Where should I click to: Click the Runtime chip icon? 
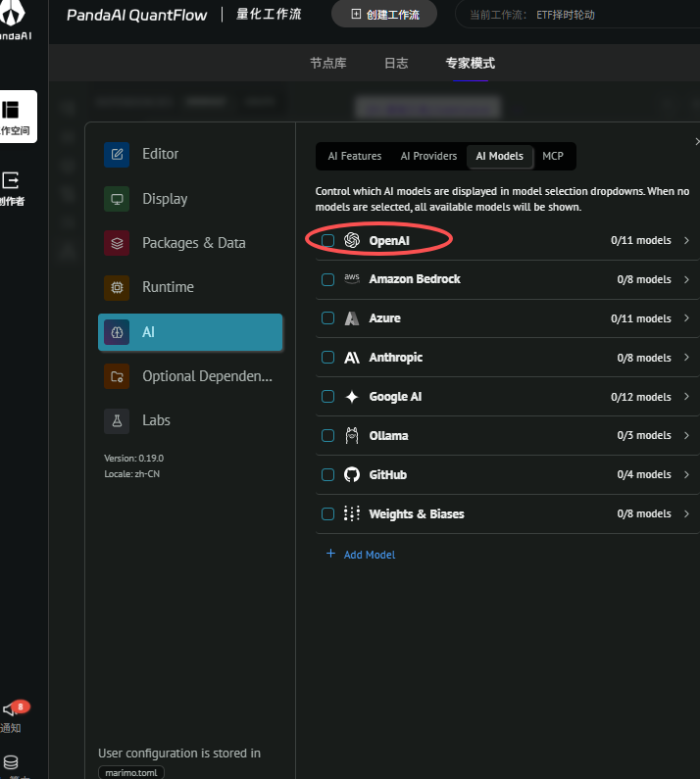(117, 288)
